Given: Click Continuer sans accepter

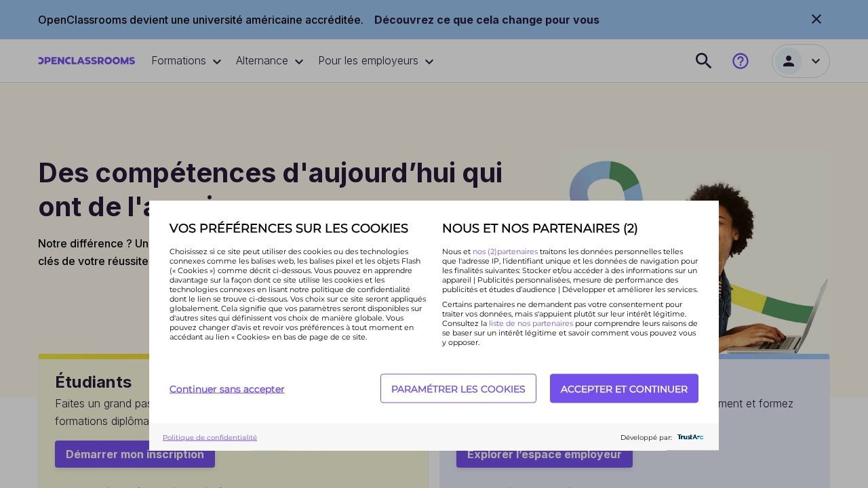Looking at the screenshot, I should [227, 389].
